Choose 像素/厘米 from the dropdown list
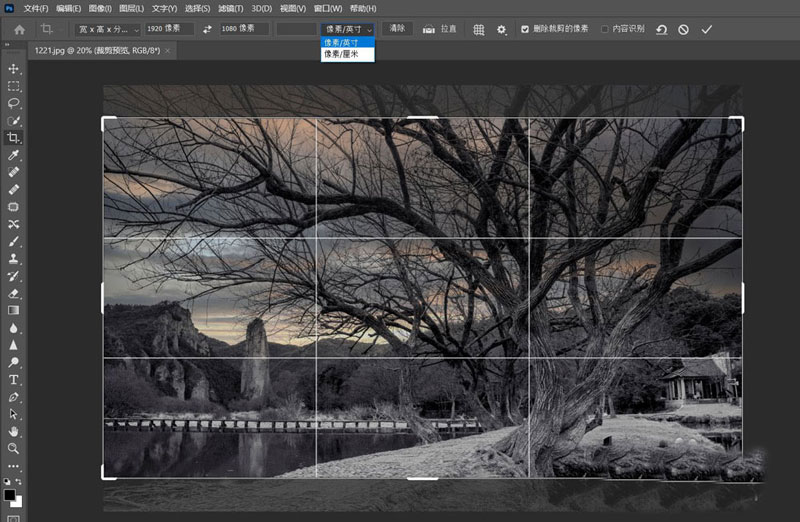Image resolution: width=800 pixels, height=522 pixels. pos(341,54)
